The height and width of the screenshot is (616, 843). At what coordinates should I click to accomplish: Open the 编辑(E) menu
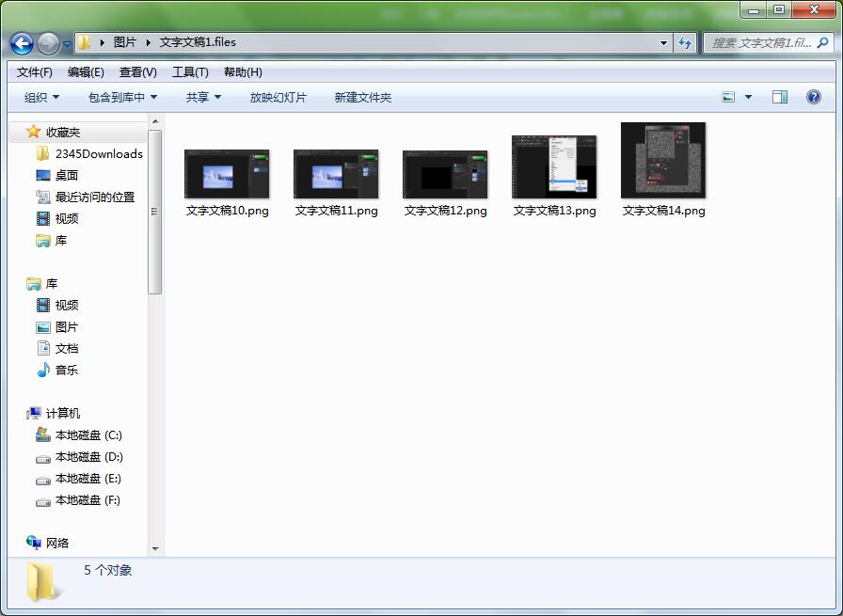(x=86, y=72)
